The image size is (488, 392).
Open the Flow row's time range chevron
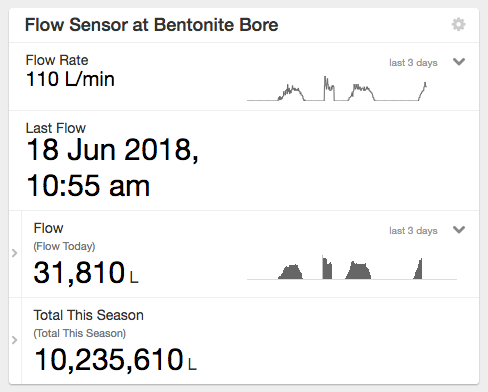459,230
